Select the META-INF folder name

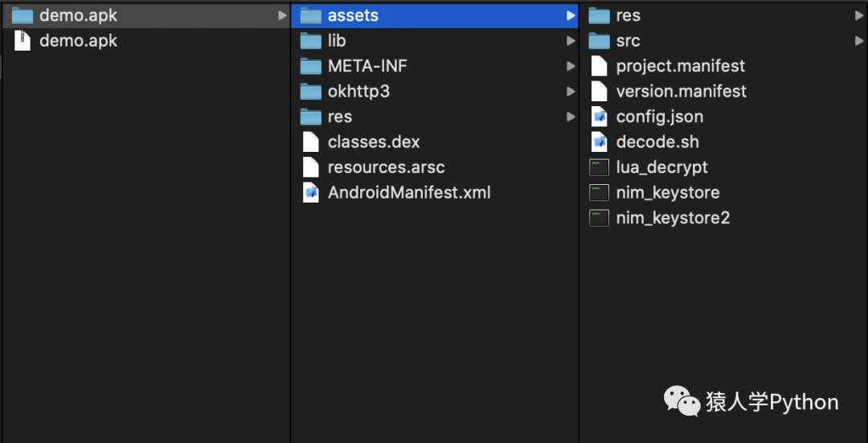(367, 67)
